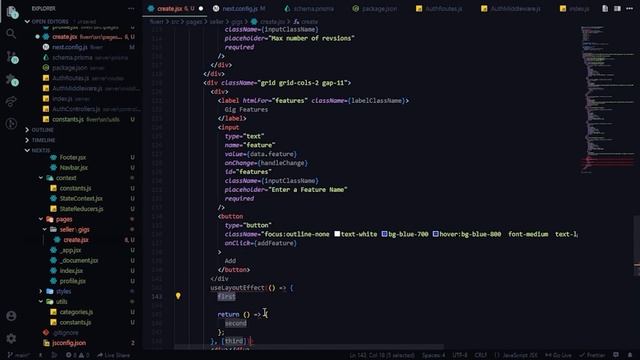Click the lightbulb quick-fix icon
The height and width of the screenshot is (360, 640).
pos(178,296)
